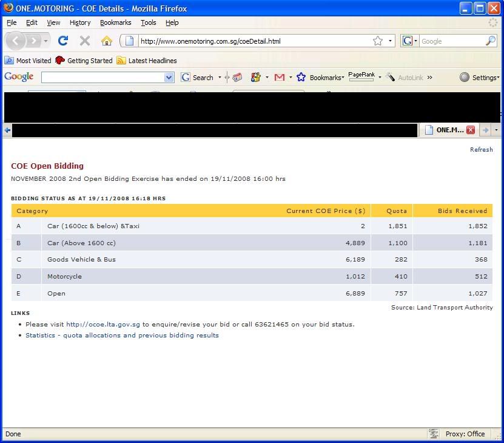Close the ONE.MOTORING tab
Viewport: 504px width, 443px height.
470,130
